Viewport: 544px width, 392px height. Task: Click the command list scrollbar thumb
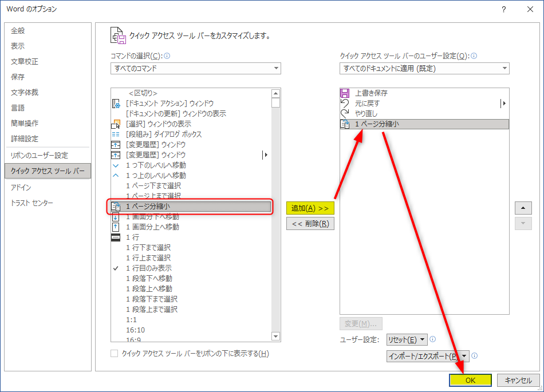coord(276,103)
